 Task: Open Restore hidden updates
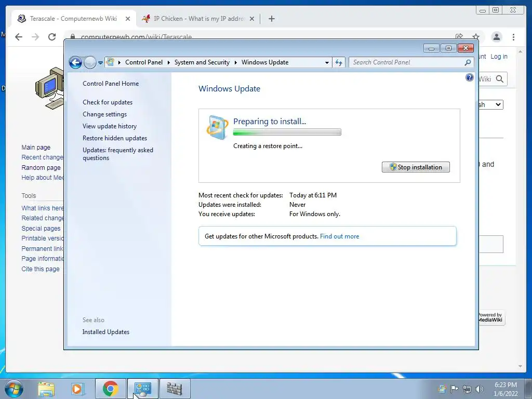click(115, 138)
